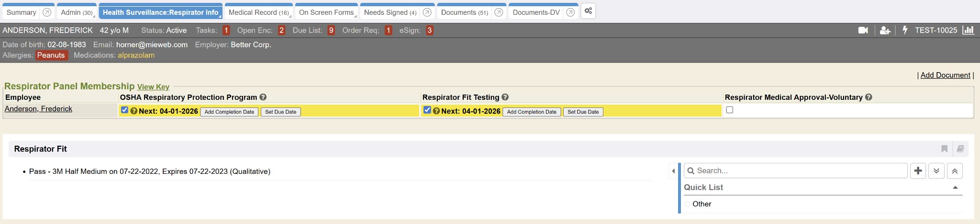980x224 pixels.
Task: Click the Add Document link
Action: tap(945, 75)
